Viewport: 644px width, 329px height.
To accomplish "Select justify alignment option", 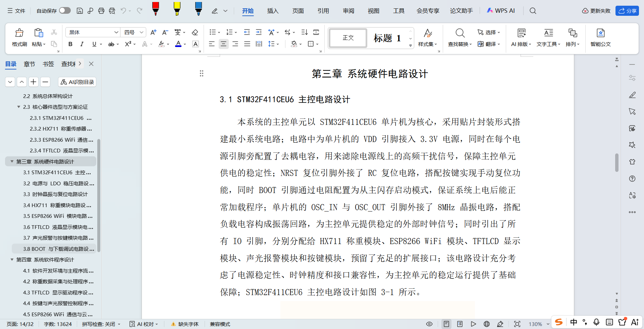I will [247, 44].
